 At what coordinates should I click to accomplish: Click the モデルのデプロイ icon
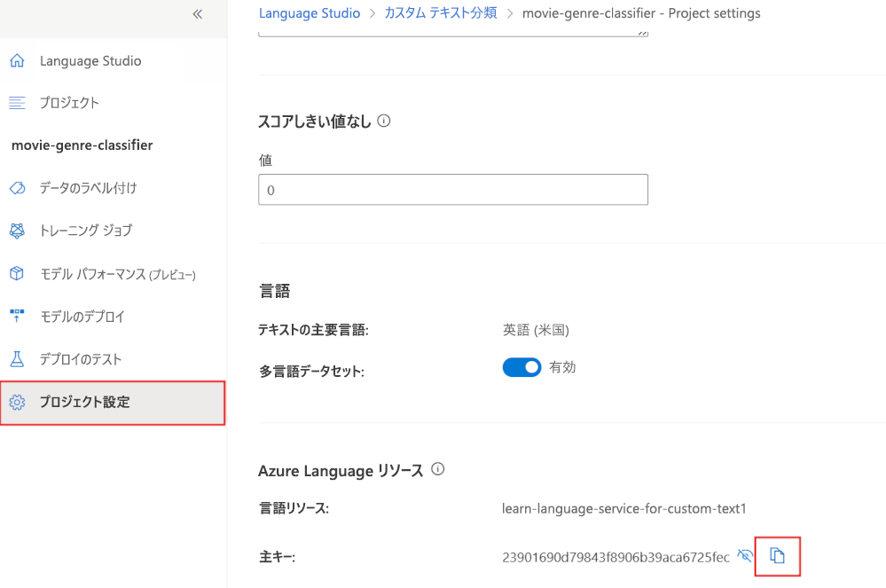[x=17, y=316]
